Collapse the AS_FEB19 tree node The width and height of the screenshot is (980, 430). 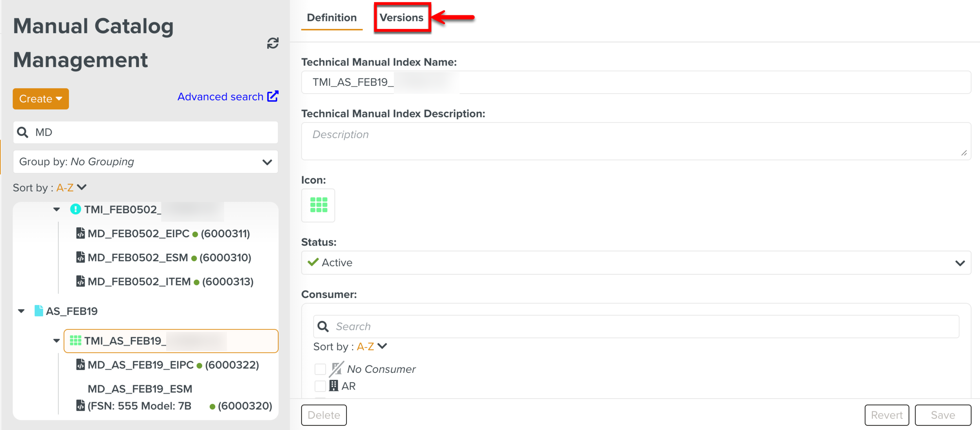(22, 311)
